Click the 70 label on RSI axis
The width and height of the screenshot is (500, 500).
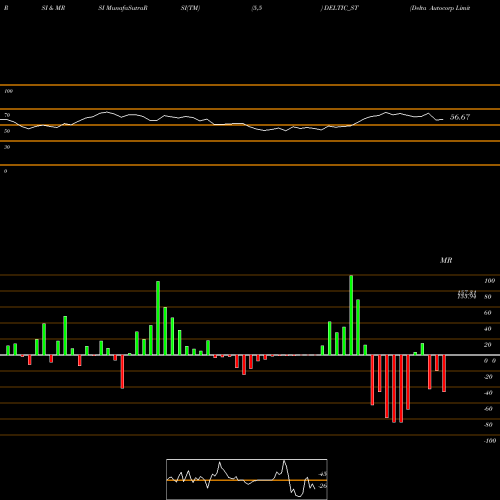click(7, 115)
